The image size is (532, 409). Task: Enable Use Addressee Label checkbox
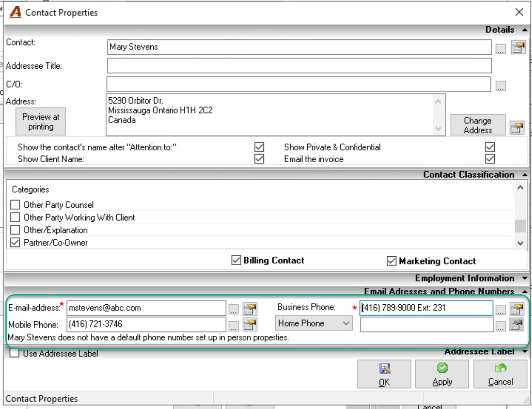click(14, 354)
